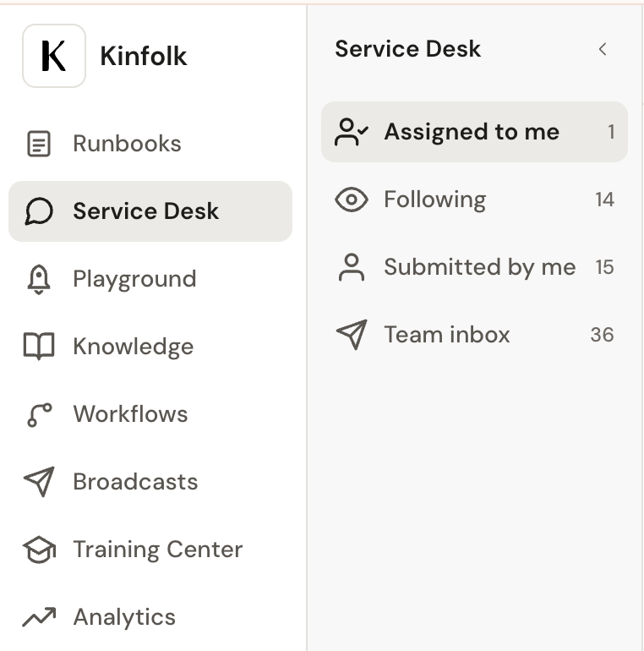
Task: Click the Training Center graduation cap icon
Action: [x=39, y=550]
